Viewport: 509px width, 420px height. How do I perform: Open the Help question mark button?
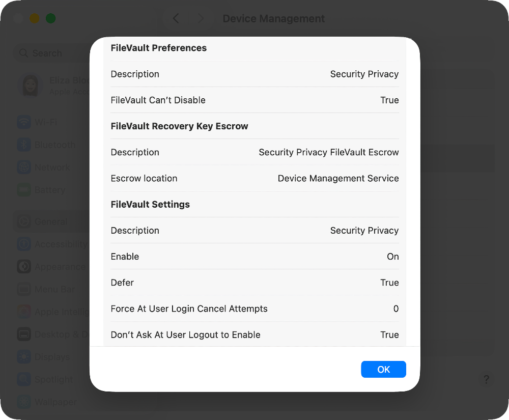(486, 379)
